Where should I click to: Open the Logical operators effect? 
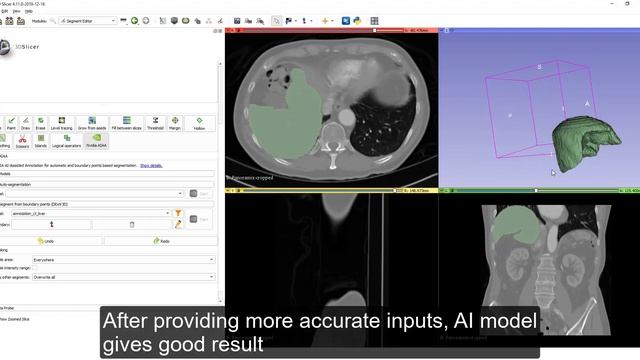(67, 141)
